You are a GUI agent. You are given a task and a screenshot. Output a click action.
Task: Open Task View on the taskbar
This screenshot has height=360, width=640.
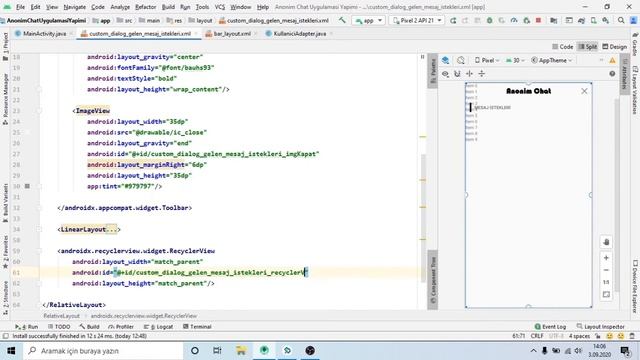tap(217, 351)
